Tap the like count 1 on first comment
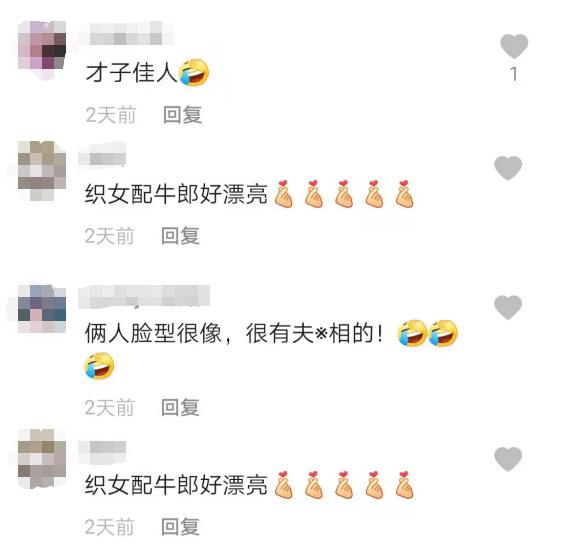This screenshot has width=565, height=549. click(514, 74)
